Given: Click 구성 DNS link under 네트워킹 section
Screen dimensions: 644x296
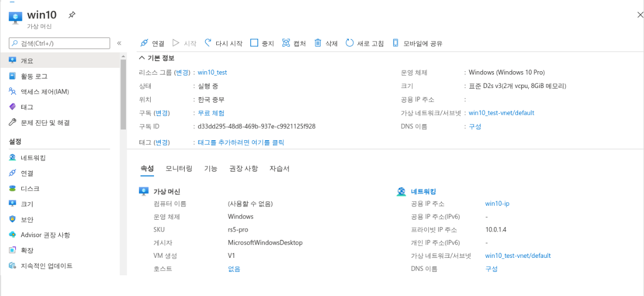Looking at the screenshot, I should point(491,269).
